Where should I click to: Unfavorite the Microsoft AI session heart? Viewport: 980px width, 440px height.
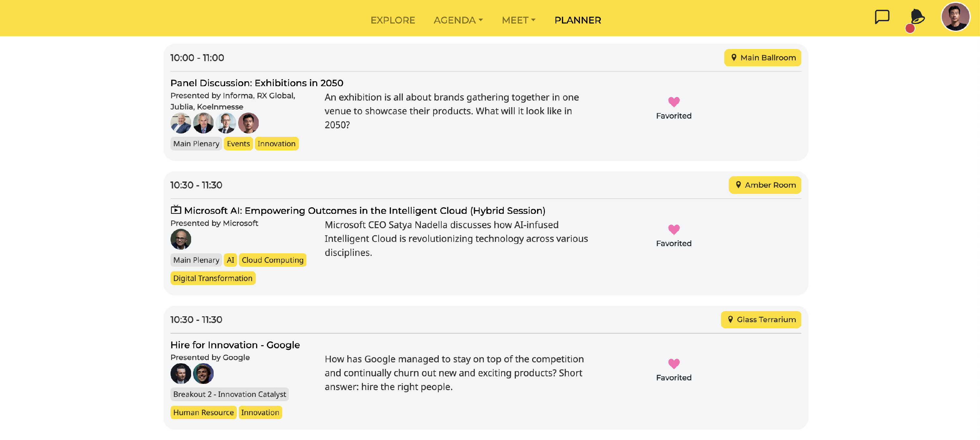click(x=673, y=229)
